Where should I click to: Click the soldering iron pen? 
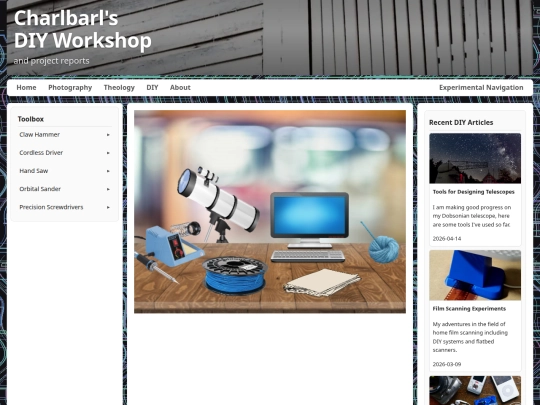point(155,267)
